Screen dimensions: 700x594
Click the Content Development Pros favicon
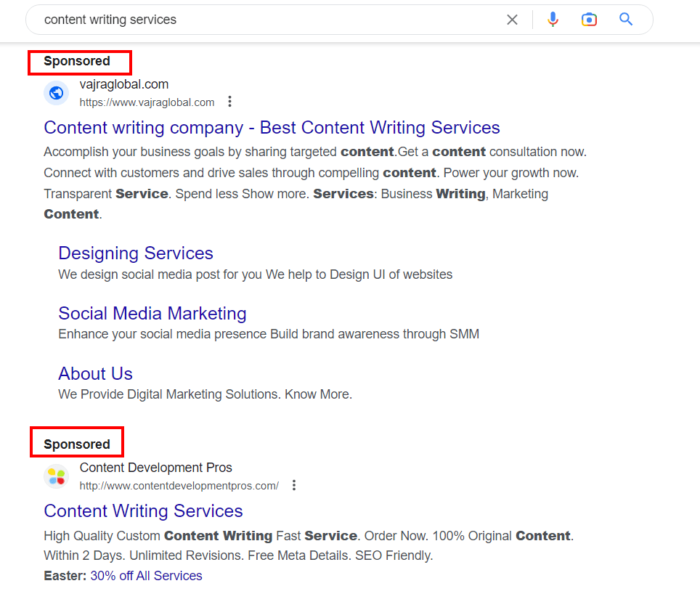56,476
